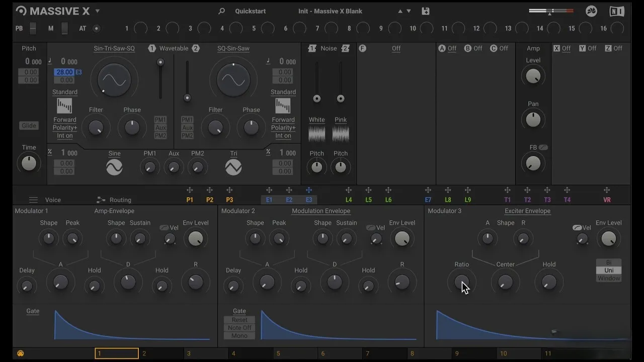Viewport: 644px width, 362px height.
Task: Toggle Modulator 1 Vel switch
Action: pos(164,228)
